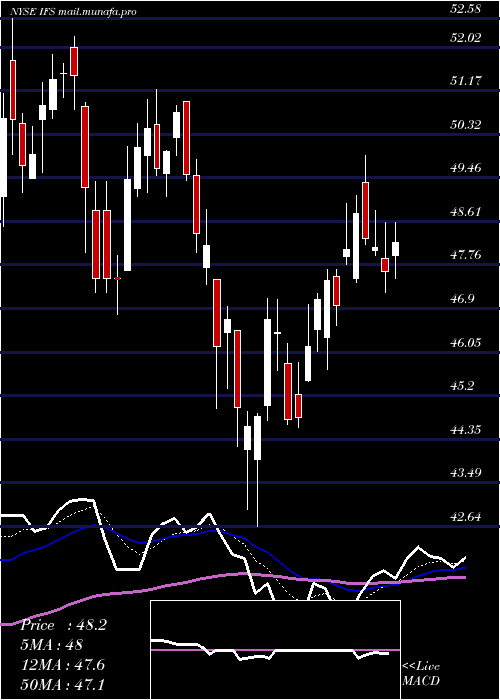Click the Price : 48.2 readout
Viewport: 500px width, 700px height.
[x=63, y=625]
